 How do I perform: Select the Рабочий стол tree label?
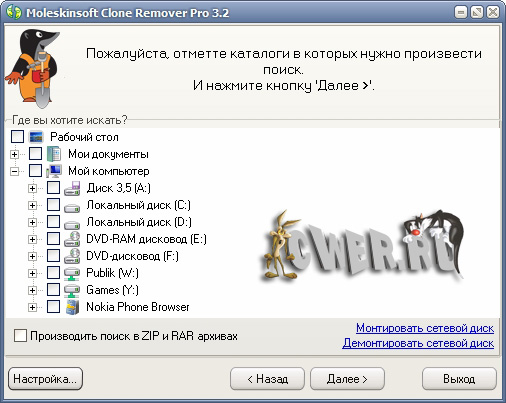(84, 137)
